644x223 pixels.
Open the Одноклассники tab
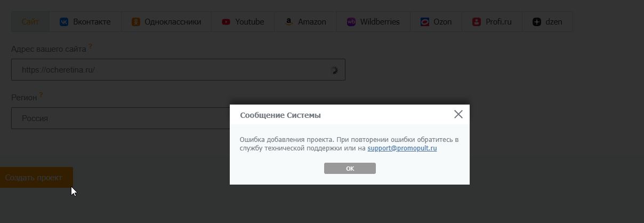tap(166, 22)
